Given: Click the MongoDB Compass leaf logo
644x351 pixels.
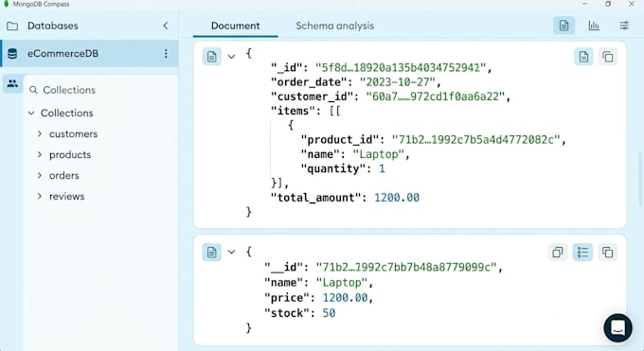Looking at the screenshot, I should (x=6, y=4).
